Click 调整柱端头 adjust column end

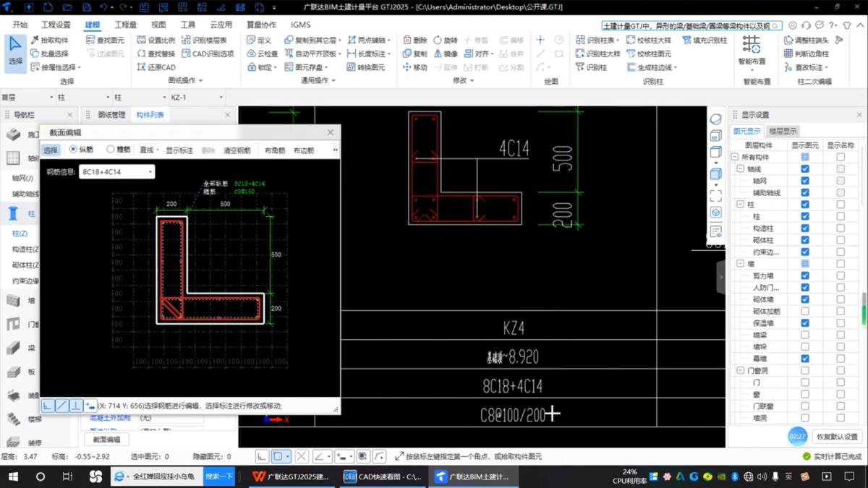pyautogui.click(x=807, y=40)
